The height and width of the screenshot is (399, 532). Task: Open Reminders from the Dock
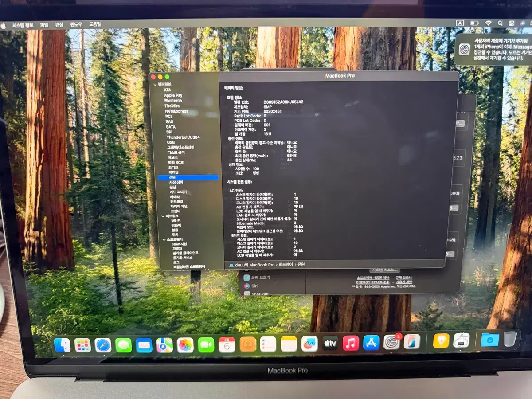pos(268,344)
